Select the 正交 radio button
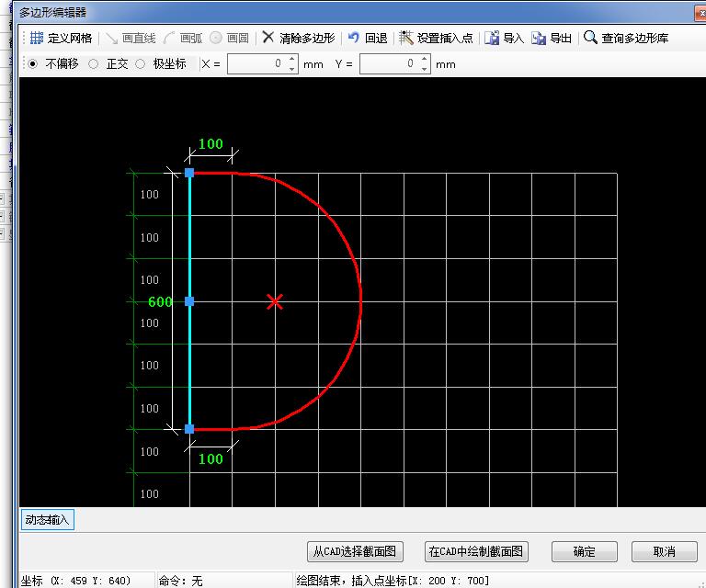This screenshot has width=706, height=588. [93, 64]
